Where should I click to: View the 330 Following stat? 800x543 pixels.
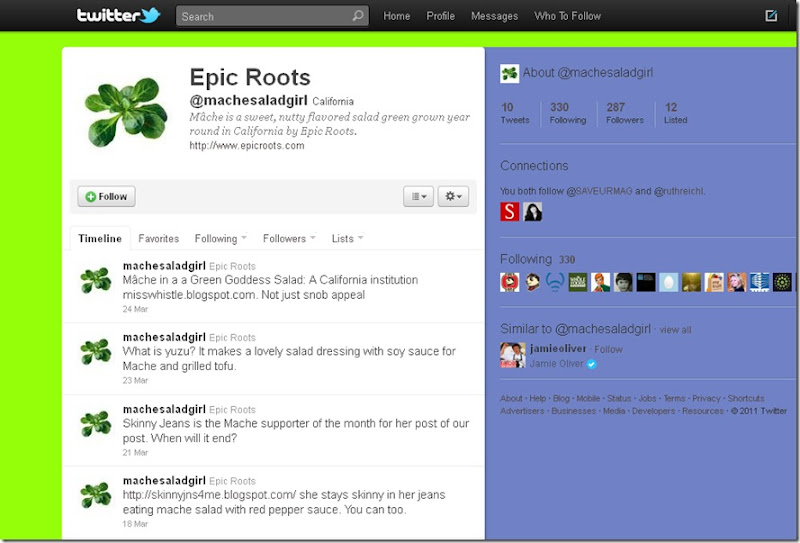point(568,113)
